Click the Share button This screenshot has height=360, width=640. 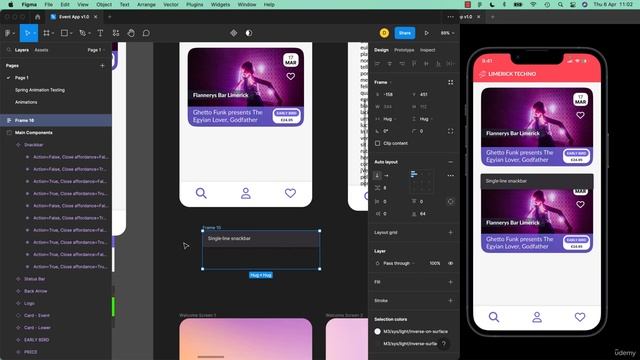coord(405,33)
